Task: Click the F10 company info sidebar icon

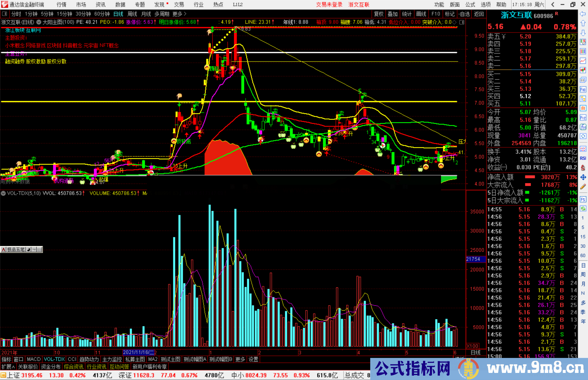Action: click(x=583, y=89)
